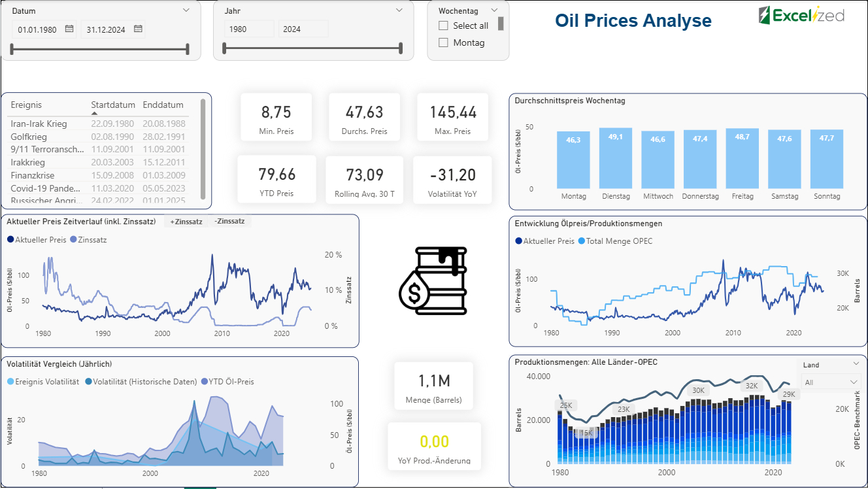This screenshot has width=868, height=489.
Task: Click the Excelized logo
Action: click(x=801, y=15)
